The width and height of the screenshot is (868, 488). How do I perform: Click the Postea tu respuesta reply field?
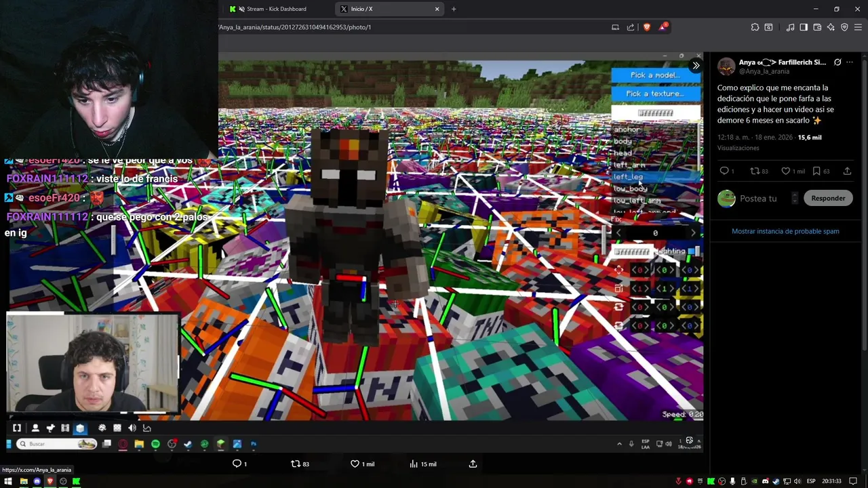coord(758,199)
